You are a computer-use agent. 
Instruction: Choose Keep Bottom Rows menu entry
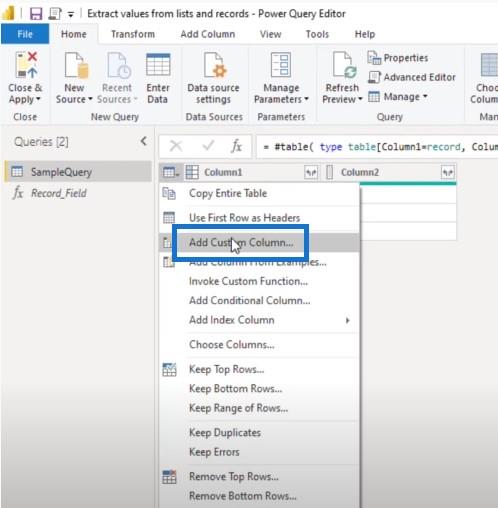(260, 389)
